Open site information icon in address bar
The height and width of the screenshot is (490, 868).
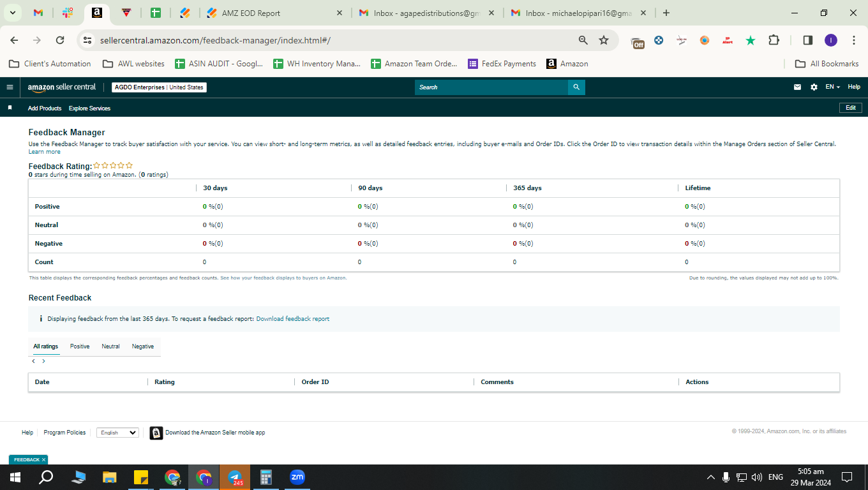(87, 40)
